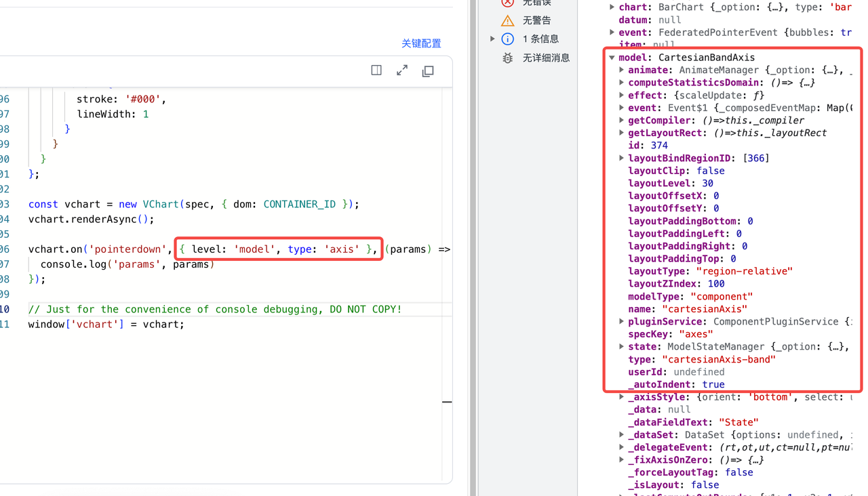The height and width of the screenshot is (496, 868).
Task: Expand the '_axisStyle' object
Action: coord(622,397)
